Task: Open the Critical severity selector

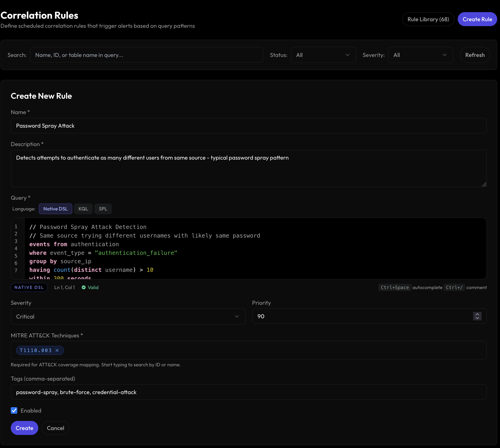Action: tap(128, 316)
